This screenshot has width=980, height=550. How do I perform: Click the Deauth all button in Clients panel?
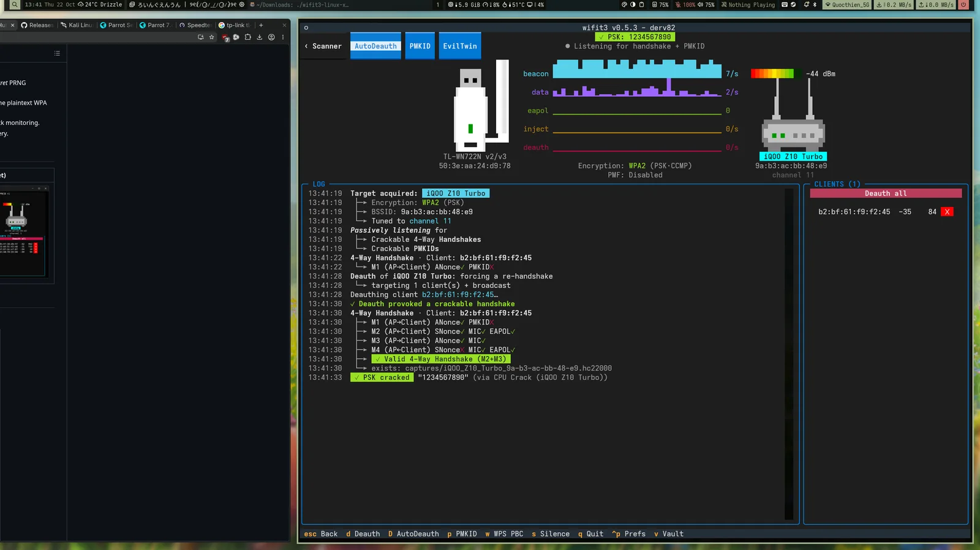(x=886, y=194)
